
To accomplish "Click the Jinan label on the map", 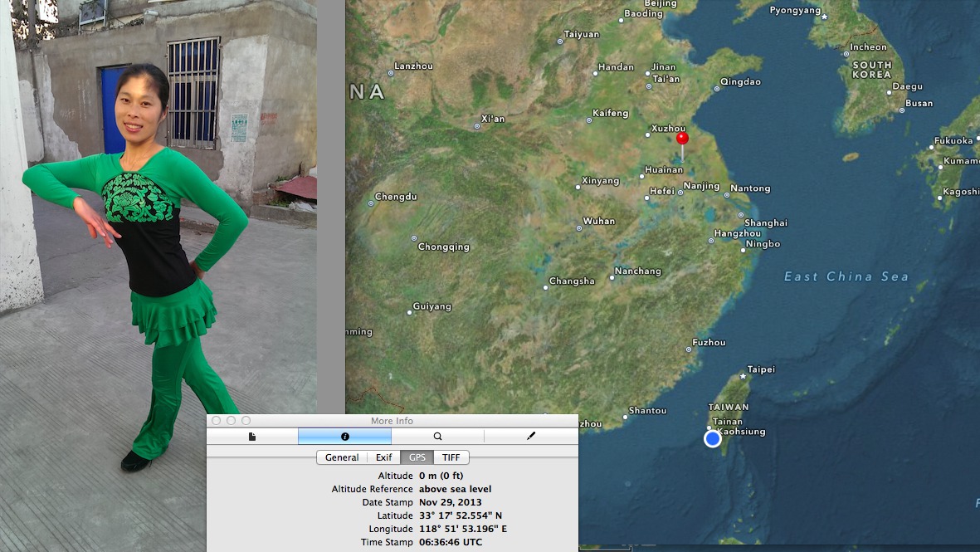I will tap(663, 67).
